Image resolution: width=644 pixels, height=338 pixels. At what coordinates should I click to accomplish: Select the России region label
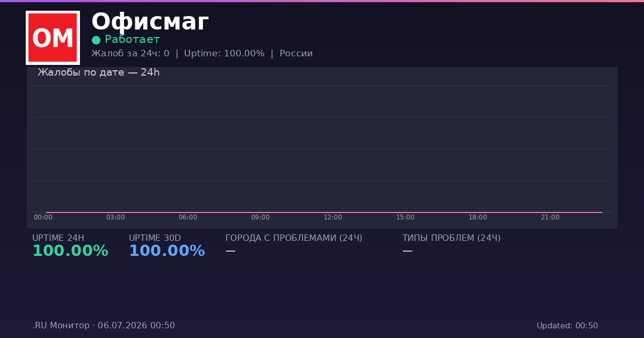click(296, 54)
